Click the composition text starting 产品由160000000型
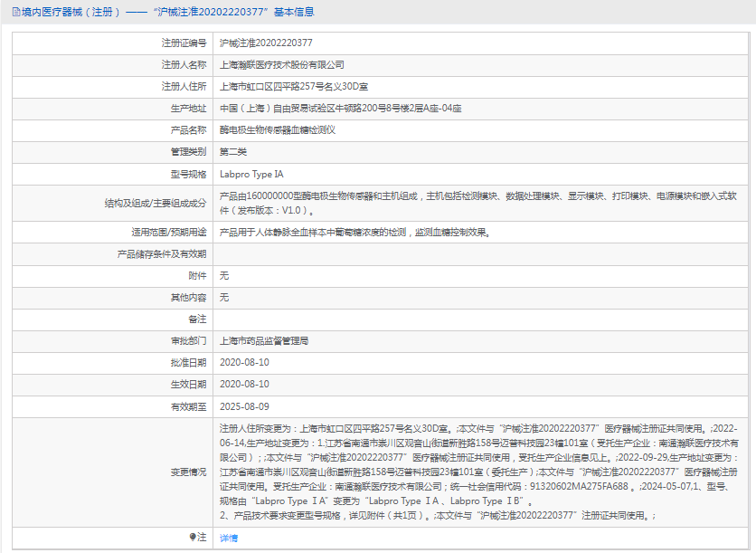Screen dimensions: 756x553 click(x=478, y=203)
